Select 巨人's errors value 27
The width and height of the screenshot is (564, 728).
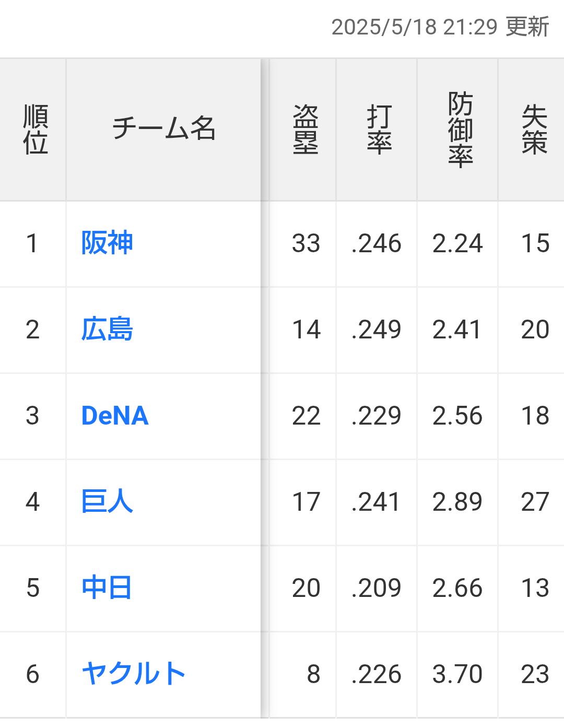point(535,502)
